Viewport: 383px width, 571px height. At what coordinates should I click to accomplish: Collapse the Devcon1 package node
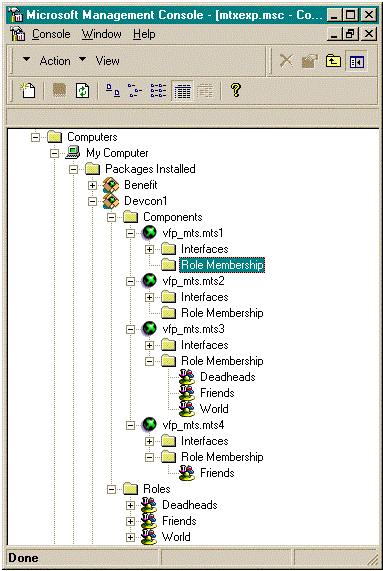tap(92, 201)
